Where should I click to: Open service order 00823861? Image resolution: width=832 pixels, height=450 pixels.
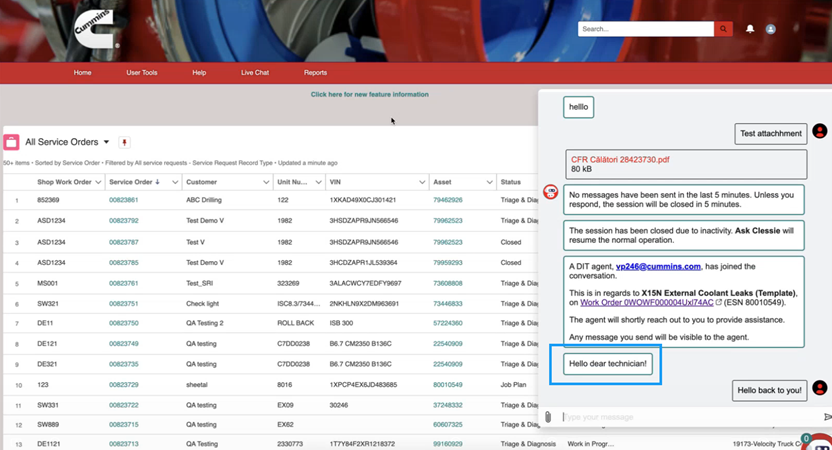(x=124, y=200)
